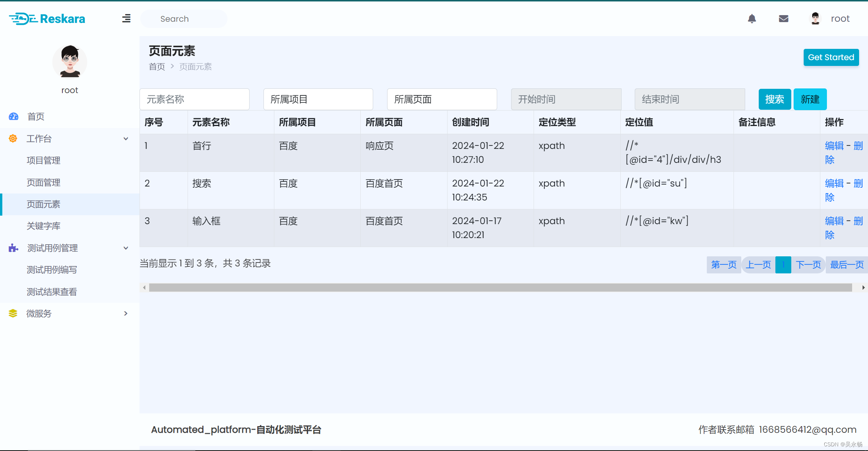868x451 pixels.
Task: Click the Reskara logo
Action: coord(47,19)
